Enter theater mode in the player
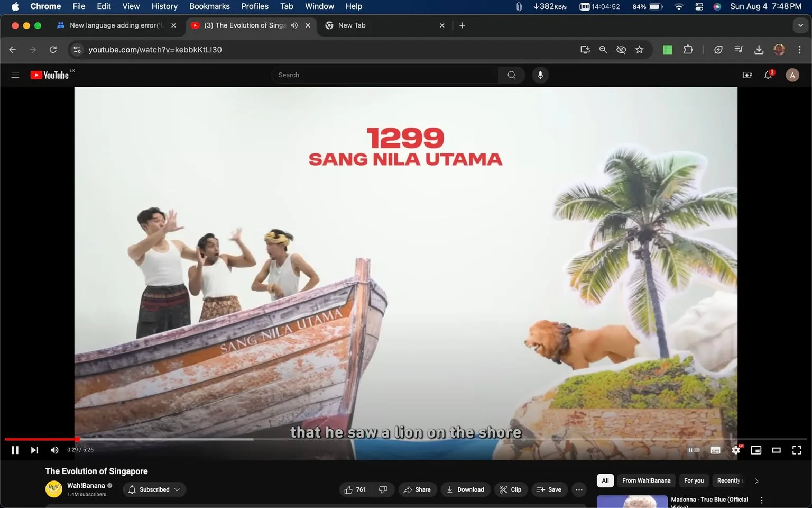Image resolution: width=812 pixels, height=508 pixels. tap(776, 450)
